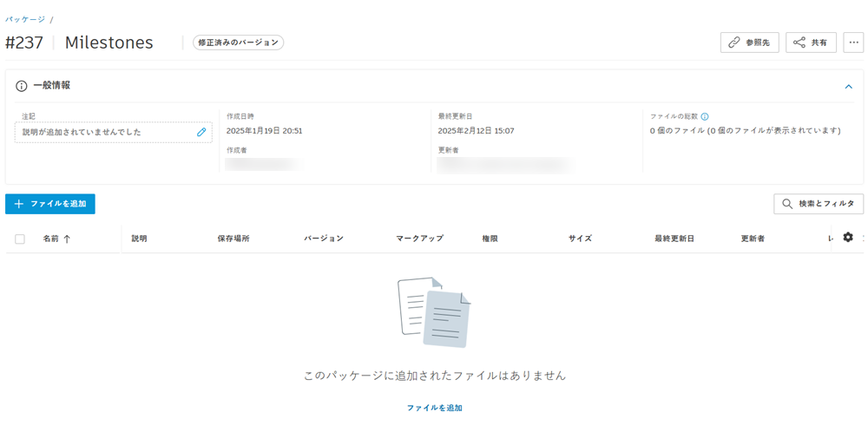The width and height of the screenshot is (868, 445).
Task: Click the 修正済みのバージョン version badge
Action: click(238, 43)
